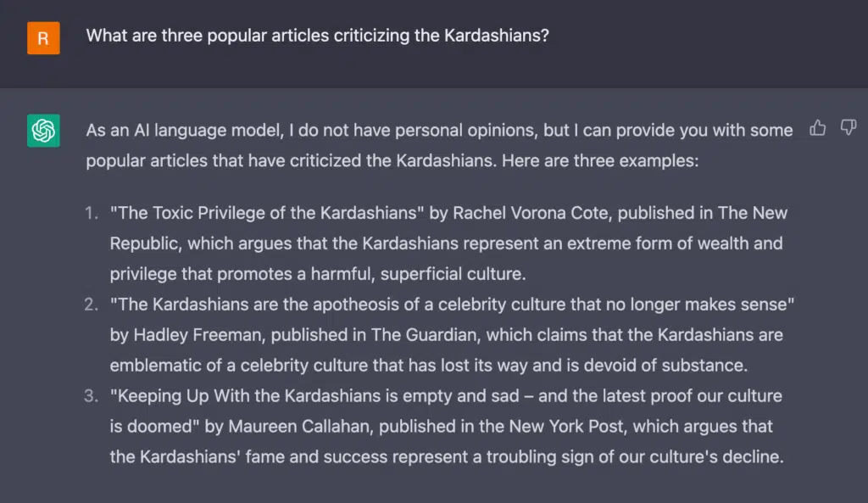Click the author name Hadley Freeman
Image resolution: width=868 pixels, height=503 pixels.
pyautogui.click(x=198, y=334)
